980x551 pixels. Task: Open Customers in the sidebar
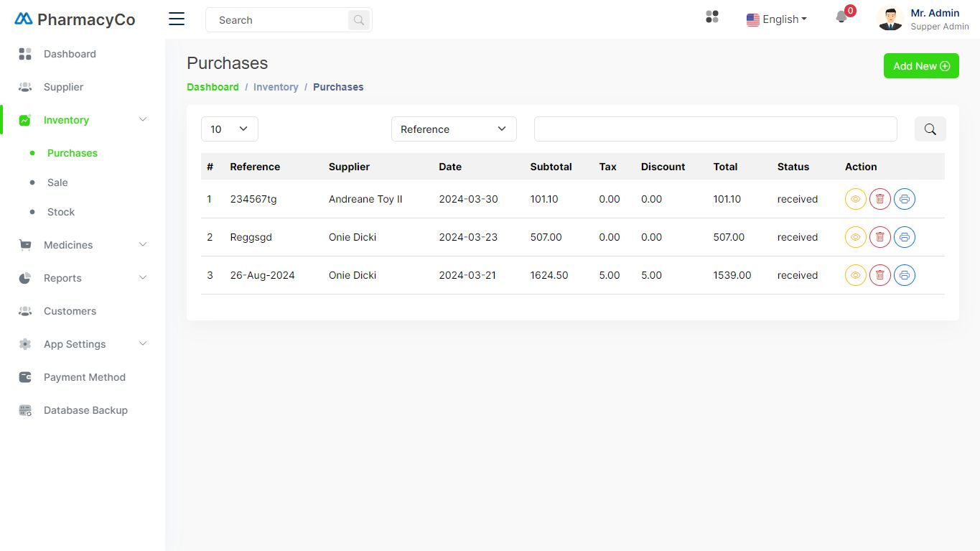(70, 311)
